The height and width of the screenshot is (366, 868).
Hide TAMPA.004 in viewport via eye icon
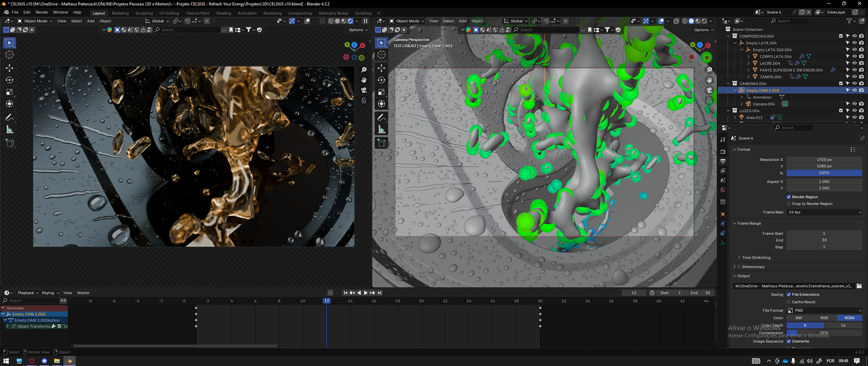(x=854, y=77)
